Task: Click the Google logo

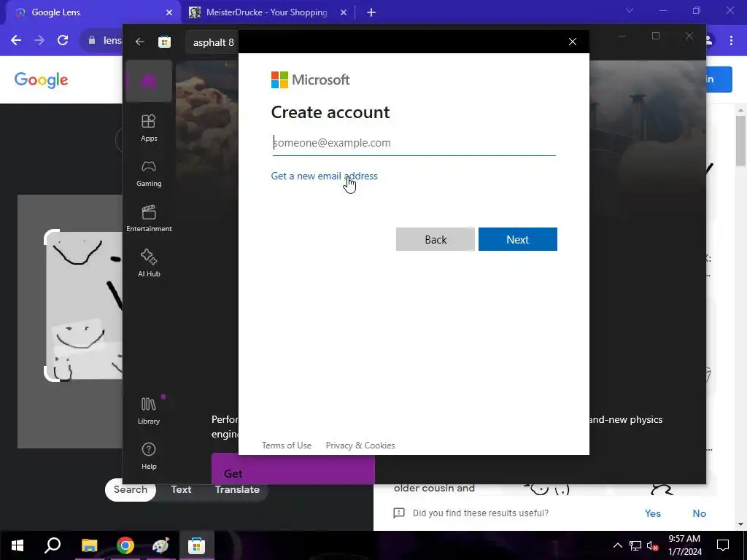Action: pyautogui.click(x=42, y=80)
